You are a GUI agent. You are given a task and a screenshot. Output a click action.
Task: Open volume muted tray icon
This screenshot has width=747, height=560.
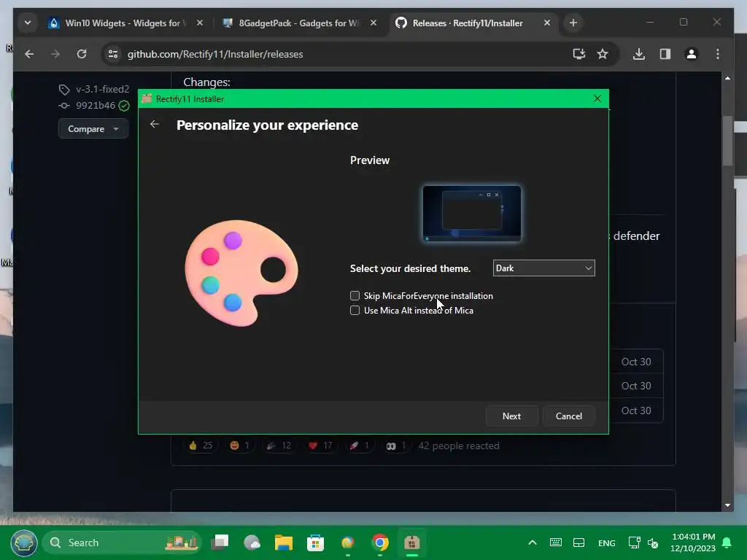[653, 542]
